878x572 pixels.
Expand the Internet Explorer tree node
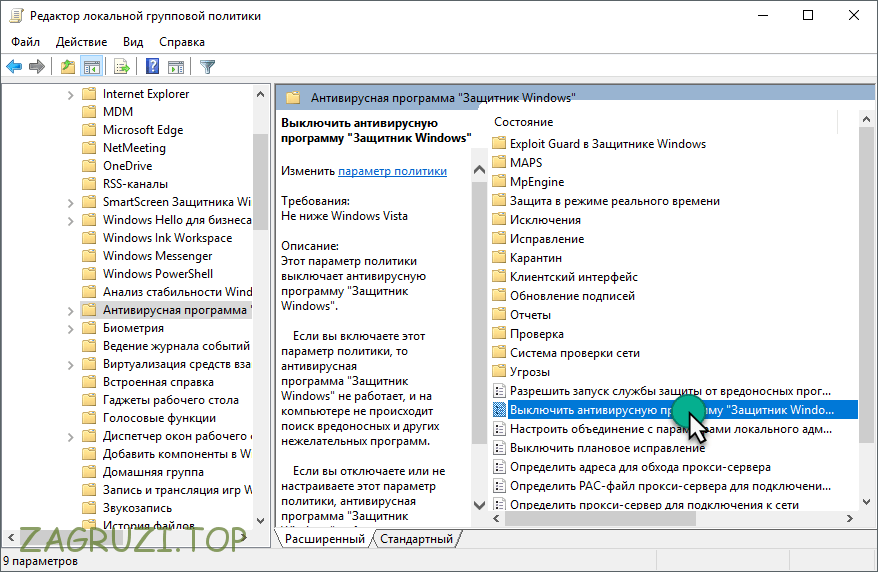(71, 95)
